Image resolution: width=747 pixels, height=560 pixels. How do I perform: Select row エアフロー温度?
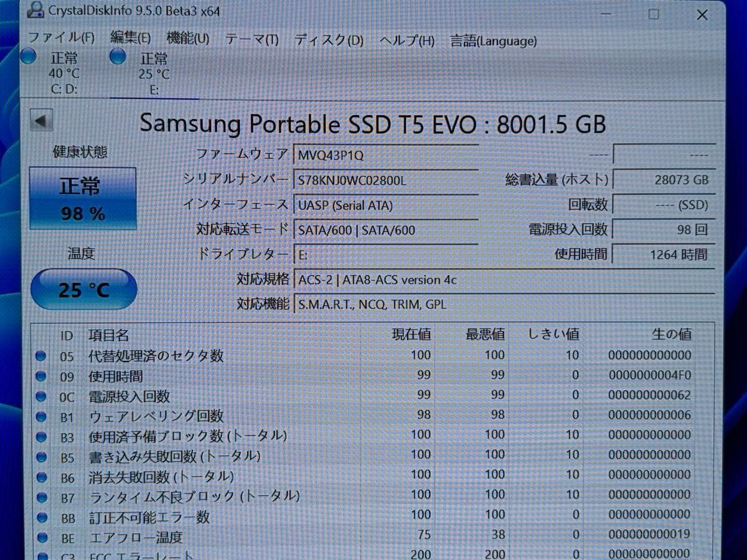pyautogui.click(x=372, y=535)
